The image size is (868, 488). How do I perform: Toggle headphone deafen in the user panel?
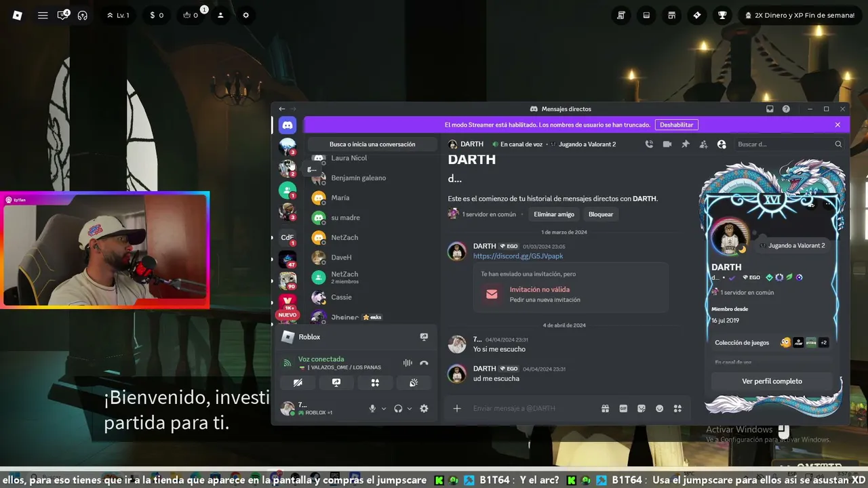pos(398,409)
